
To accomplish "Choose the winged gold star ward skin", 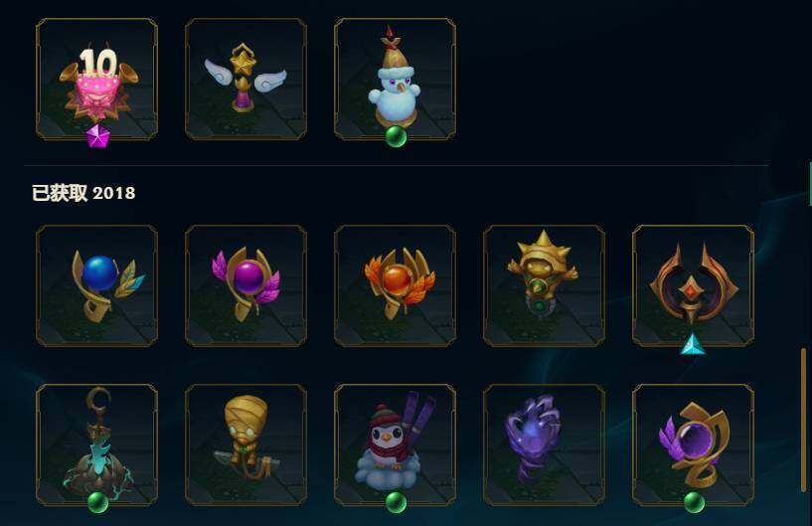I will 245,80.
